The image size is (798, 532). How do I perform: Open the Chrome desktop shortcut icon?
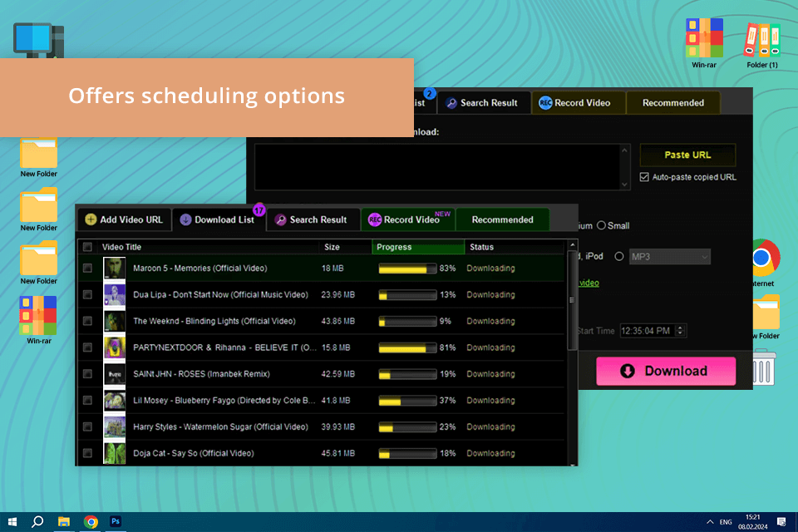(766, 263)
